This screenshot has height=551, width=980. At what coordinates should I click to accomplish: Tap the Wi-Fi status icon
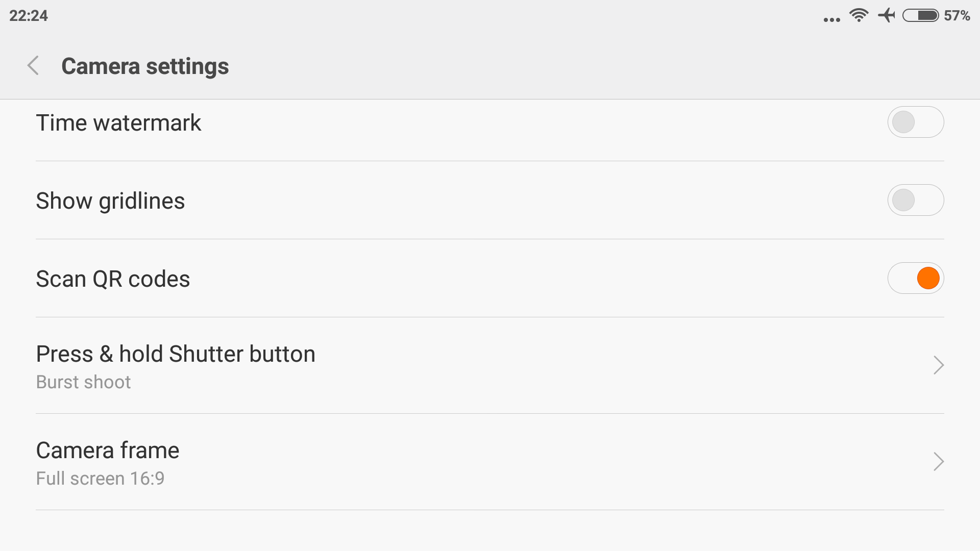(859, 15)
